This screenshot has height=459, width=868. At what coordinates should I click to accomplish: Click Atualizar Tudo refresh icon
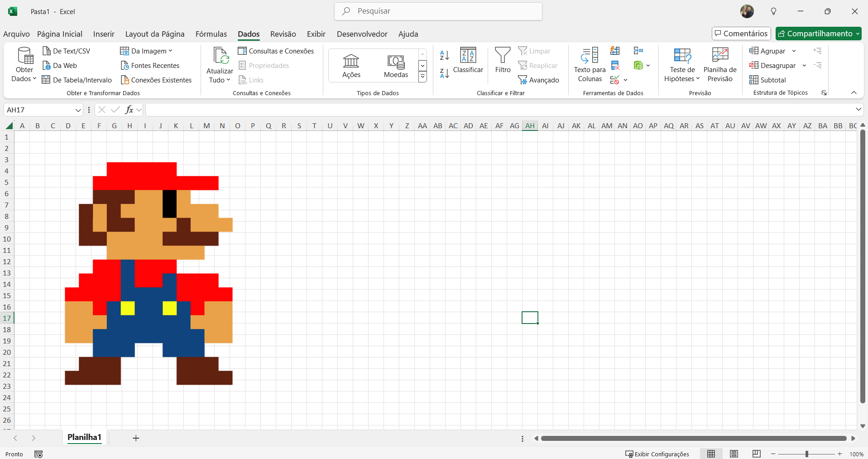tap(221, 56)
